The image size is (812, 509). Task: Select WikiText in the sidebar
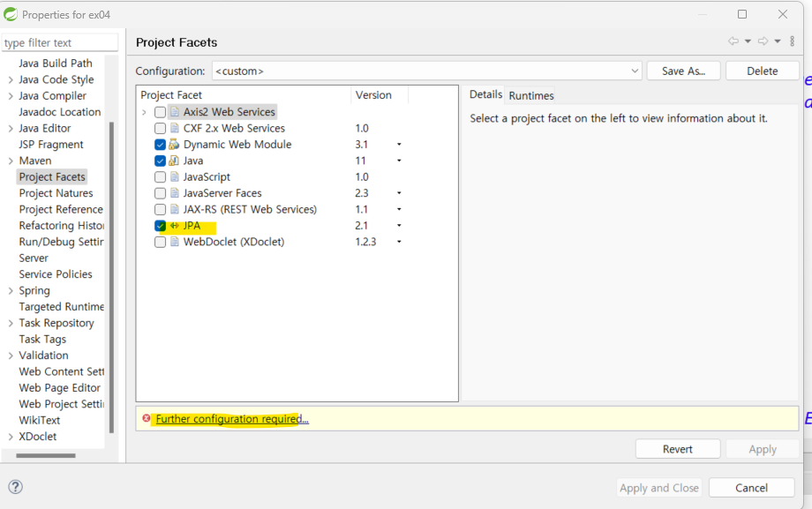tap(40, 421)
